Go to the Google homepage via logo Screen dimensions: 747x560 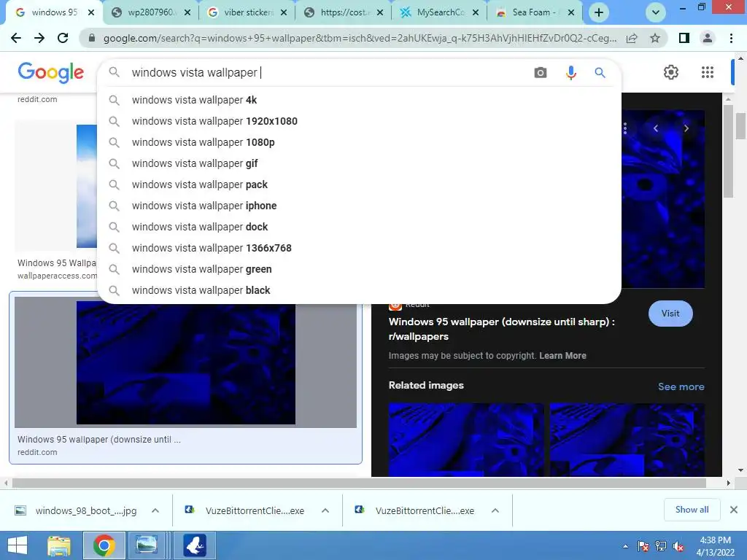click(50, 72)
